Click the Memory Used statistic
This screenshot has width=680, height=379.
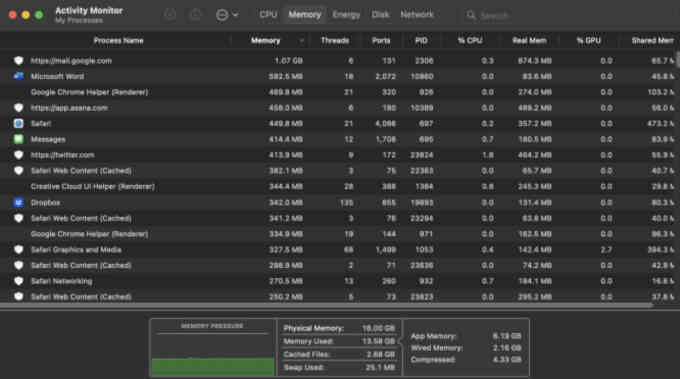pyautogui.click(x=339, y=341)
